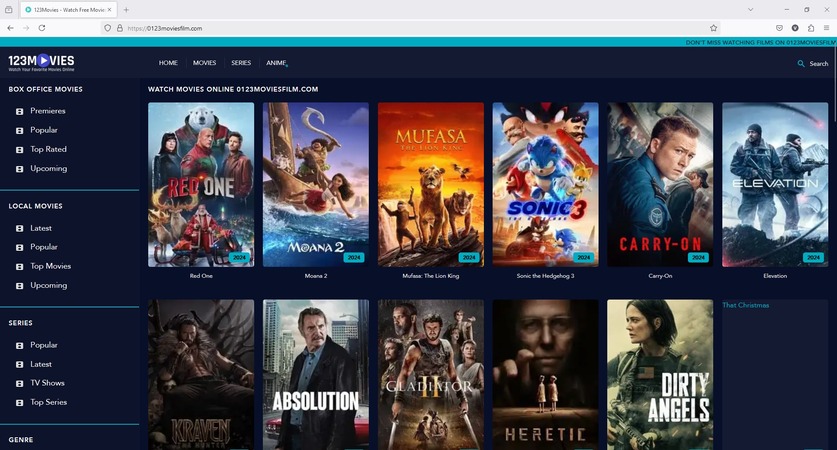Click the Search text in header
837x450 pixels.
[819, 64]
